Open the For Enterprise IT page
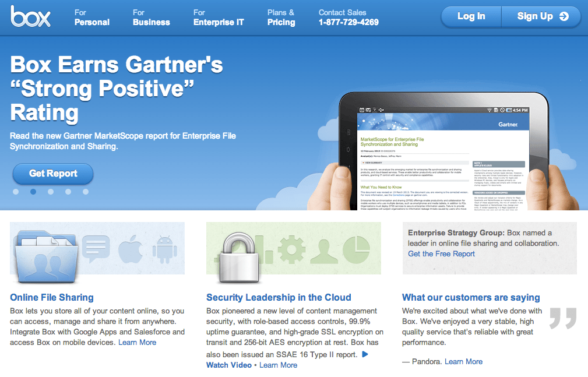This screenshot has width=588, height=377. [219, 17]
